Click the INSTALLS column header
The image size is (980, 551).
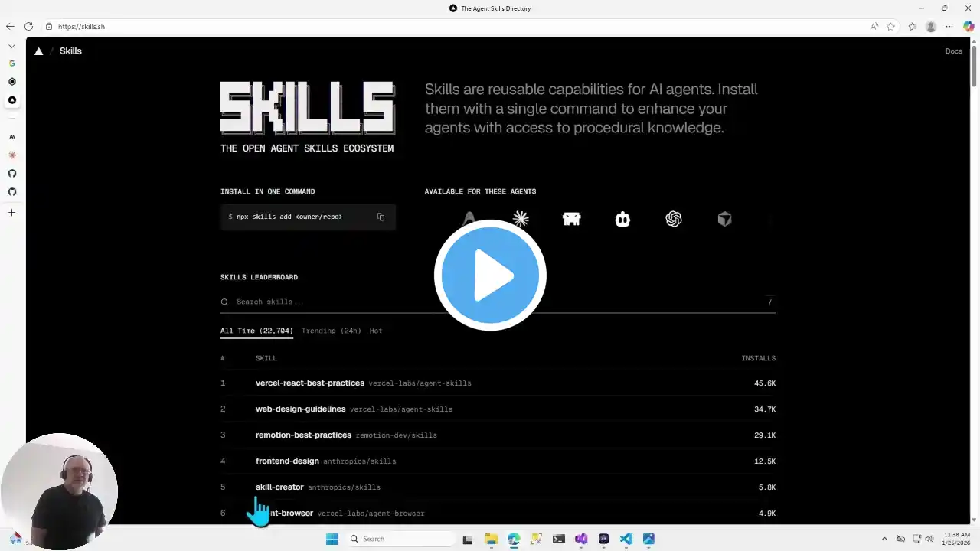click(x=759, y=358)
